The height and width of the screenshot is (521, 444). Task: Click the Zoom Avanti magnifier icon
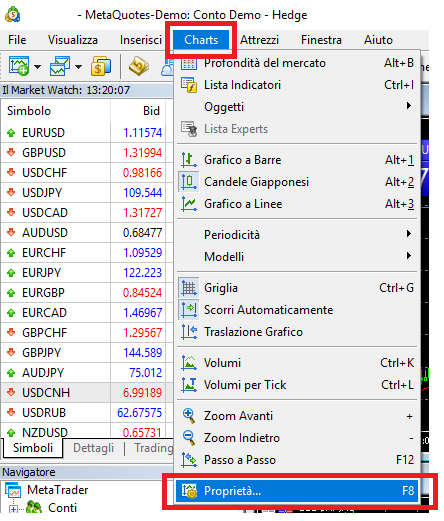click(x=189, y=416)
